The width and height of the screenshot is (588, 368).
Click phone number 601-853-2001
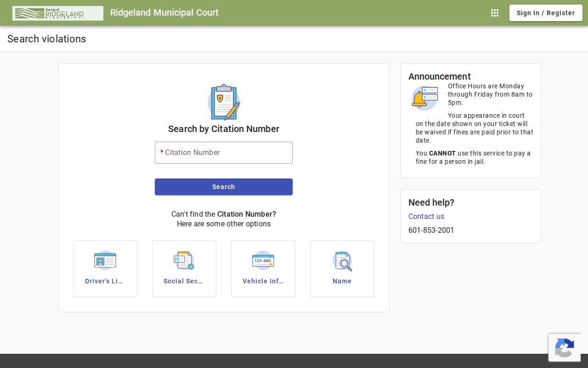coord(431,230)
